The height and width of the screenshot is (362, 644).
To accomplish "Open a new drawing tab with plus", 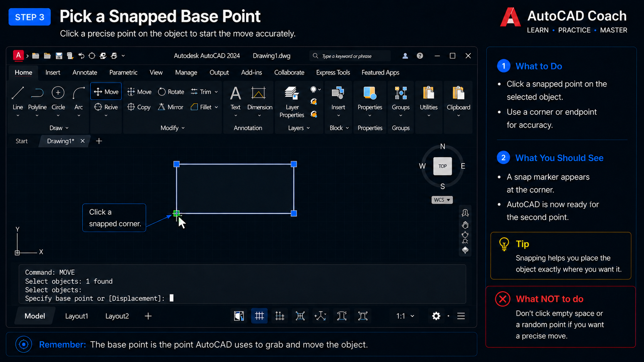I will tap(99, 141).
